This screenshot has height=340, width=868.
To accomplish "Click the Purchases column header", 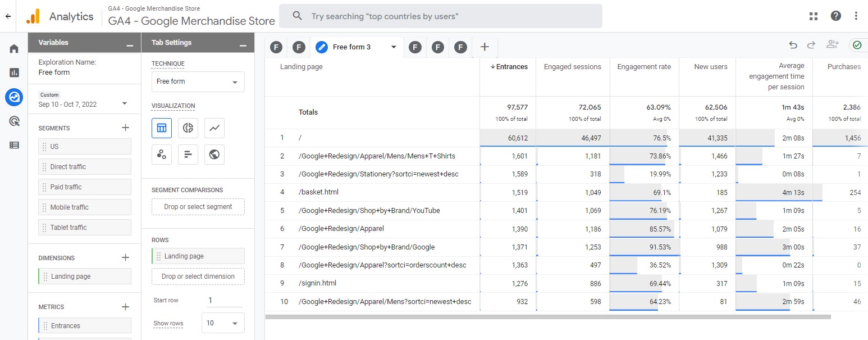I will point(844,66).
